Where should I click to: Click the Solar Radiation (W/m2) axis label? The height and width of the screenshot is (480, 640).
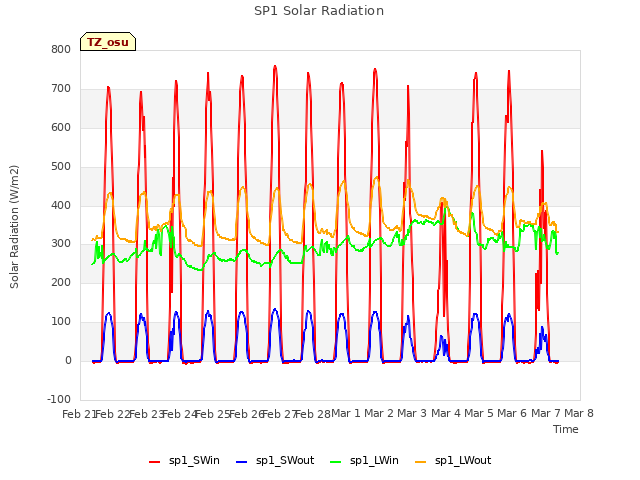click(14, 227)
